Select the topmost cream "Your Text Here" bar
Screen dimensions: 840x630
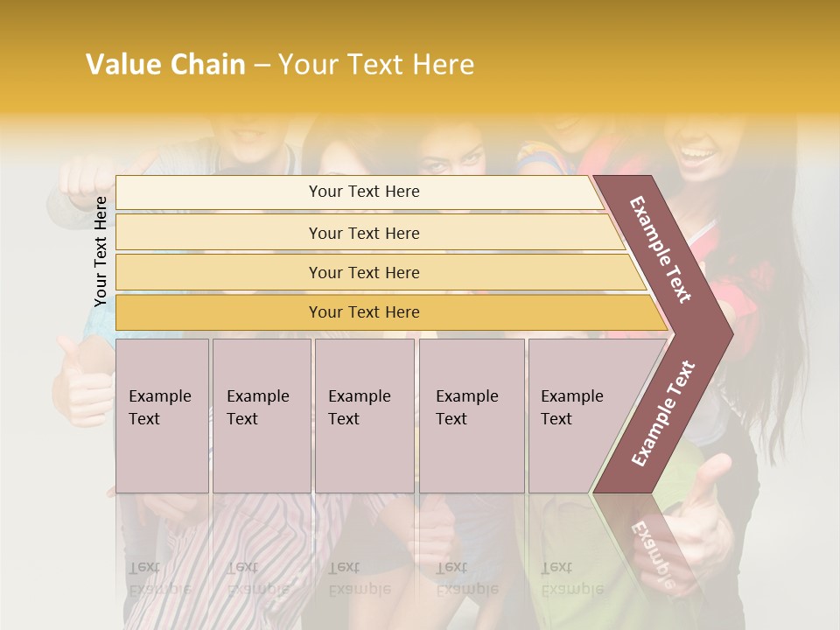pyautogui.click(x=364, y=192)
